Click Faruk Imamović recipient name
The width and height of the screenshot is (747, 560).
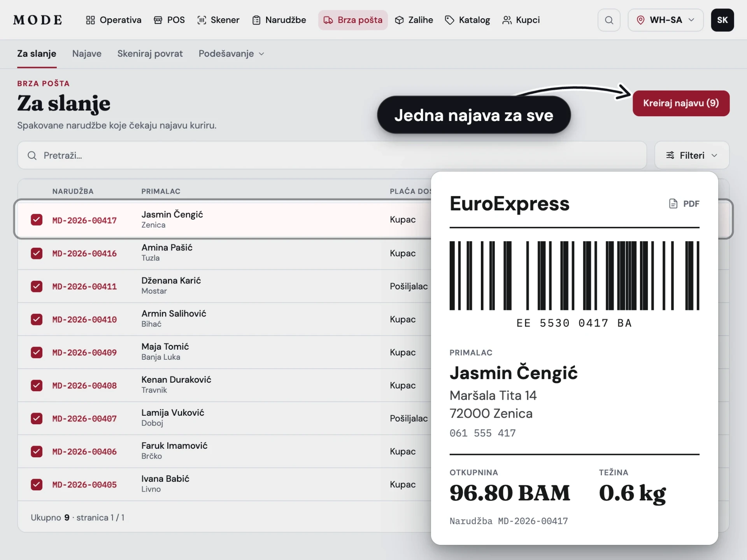[x=174, y=446]
